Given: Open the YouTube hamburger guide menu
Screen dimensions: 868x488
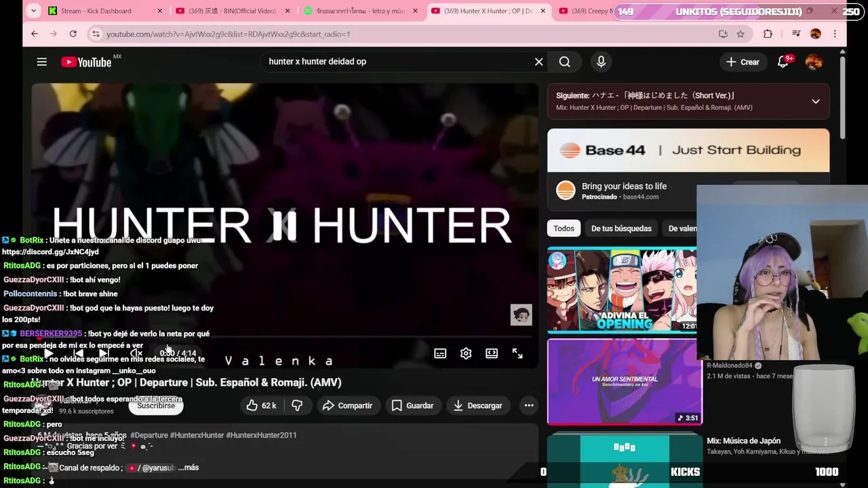Looking at the screenshot, I should click(41, 62).
